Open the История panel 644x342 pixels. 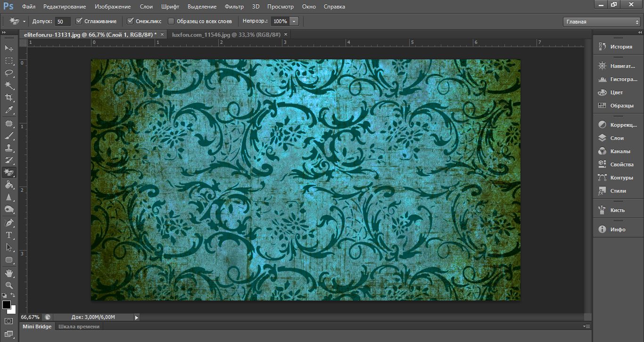(x=618, y=47)
